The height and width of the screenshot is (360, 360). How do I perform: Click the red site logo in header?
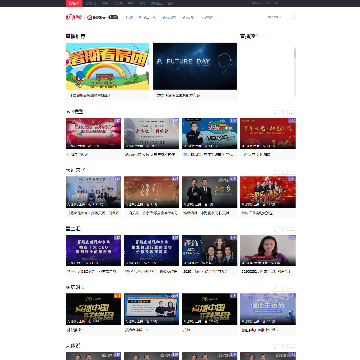[74, 17]
